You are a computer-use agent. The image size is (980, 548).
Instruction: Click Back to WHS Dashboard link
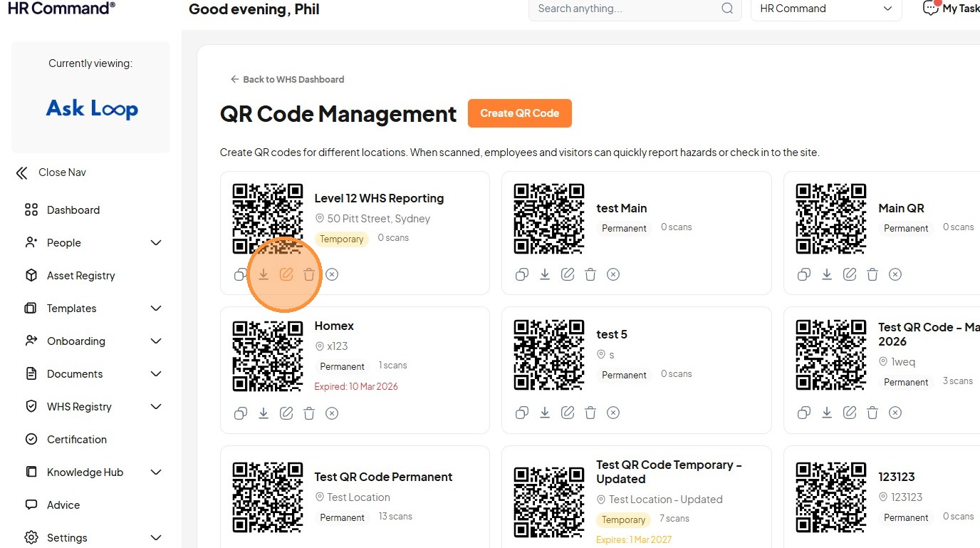[x=287, y=79]
